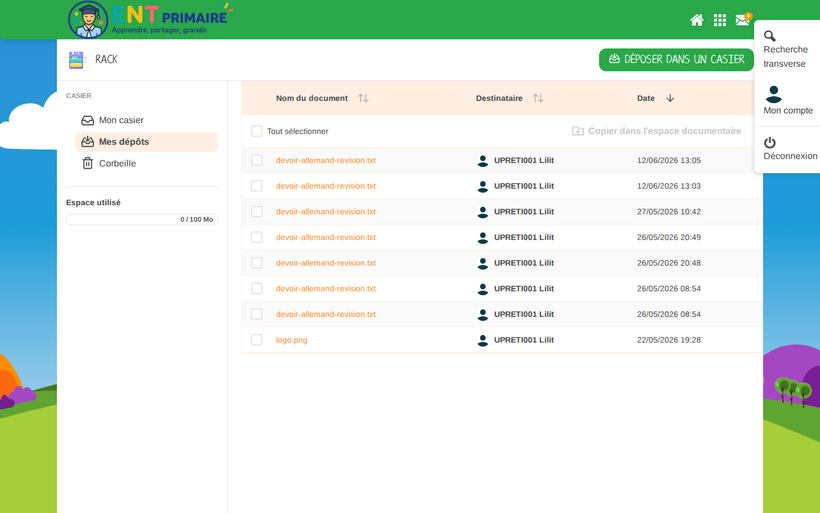Click the date 22/05/2026 19:28
820x513 pixels.
pos(669,340)
